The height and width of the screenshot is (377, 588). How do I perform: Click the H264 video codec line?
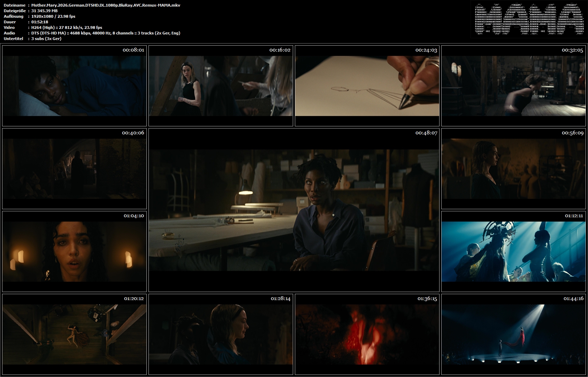coord(67,28)
